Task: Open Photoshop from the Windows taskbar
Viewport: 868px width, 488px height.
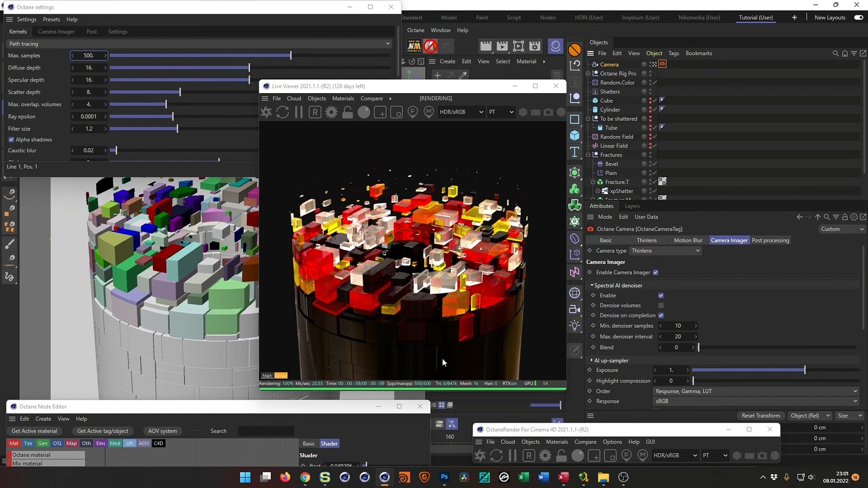Action: 444,477
